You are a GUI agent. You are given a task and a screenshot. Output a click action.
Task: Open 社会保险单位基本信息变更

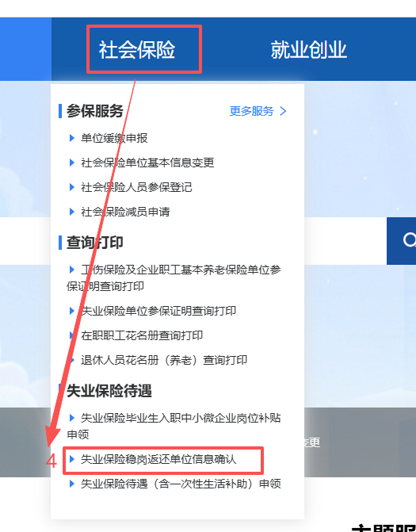click(147, 163)
